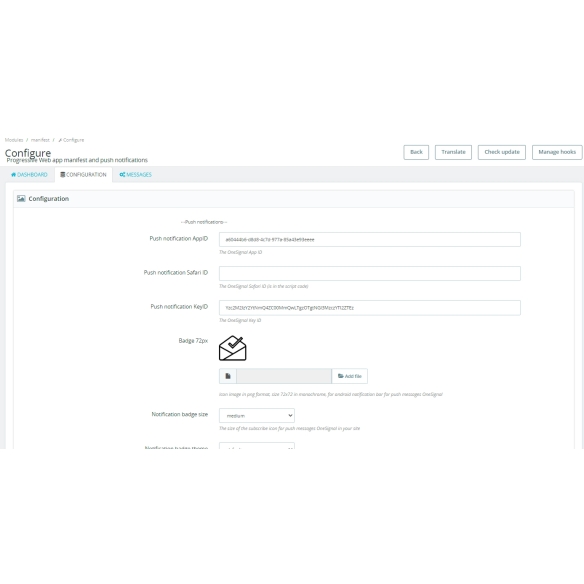Click the gears icon on the Messages tab
The height and width of the screenshot is (584, 584).
pos(122,174)
